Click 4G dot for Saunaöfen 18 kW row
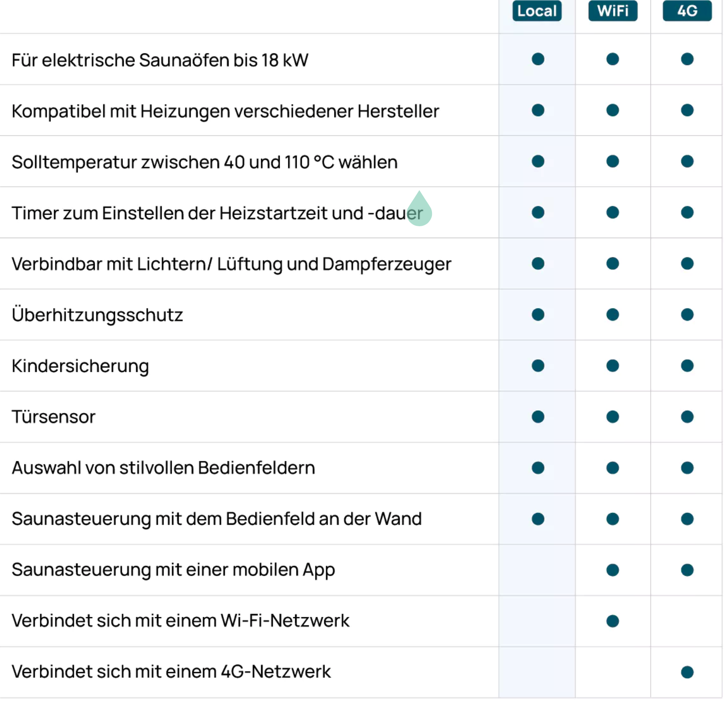 pos(687,59)
